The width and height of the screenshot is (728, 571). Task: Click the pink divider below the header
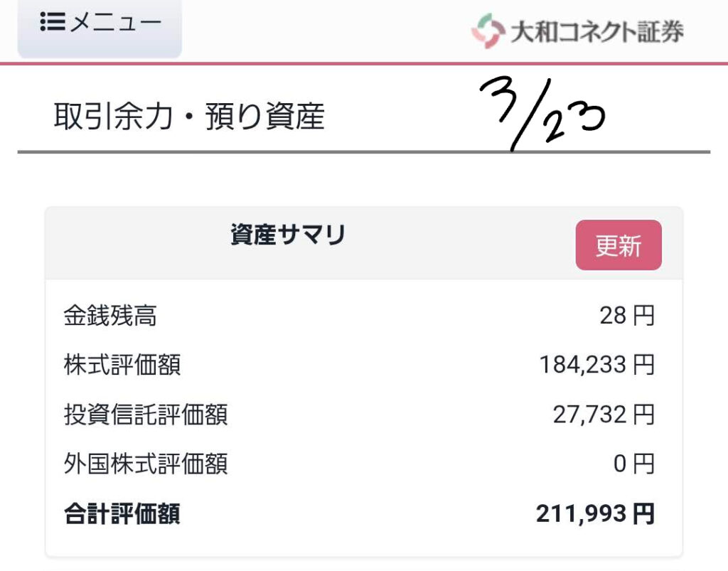click(363, 64)
